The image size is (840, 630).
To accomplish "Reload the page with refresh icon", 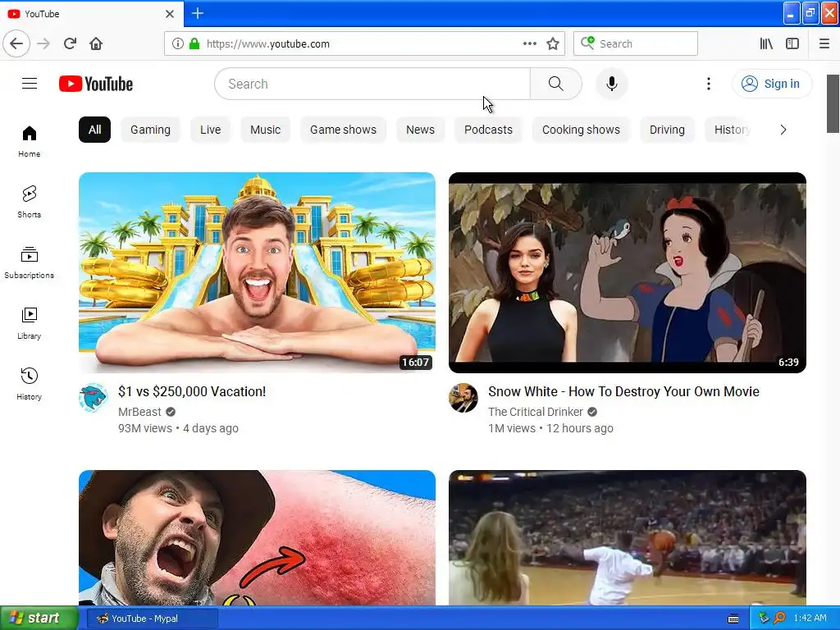I will (70, 43).
